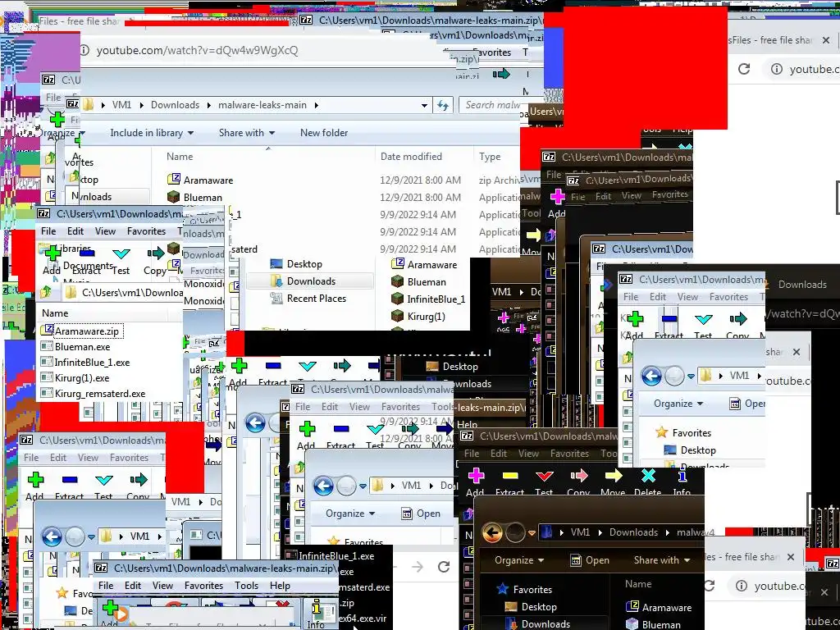This screenshot has width=840, height=630.
Task: Open Edit menu in 7-Zip window listing Aramaware.zip
Action: point(75,231)
